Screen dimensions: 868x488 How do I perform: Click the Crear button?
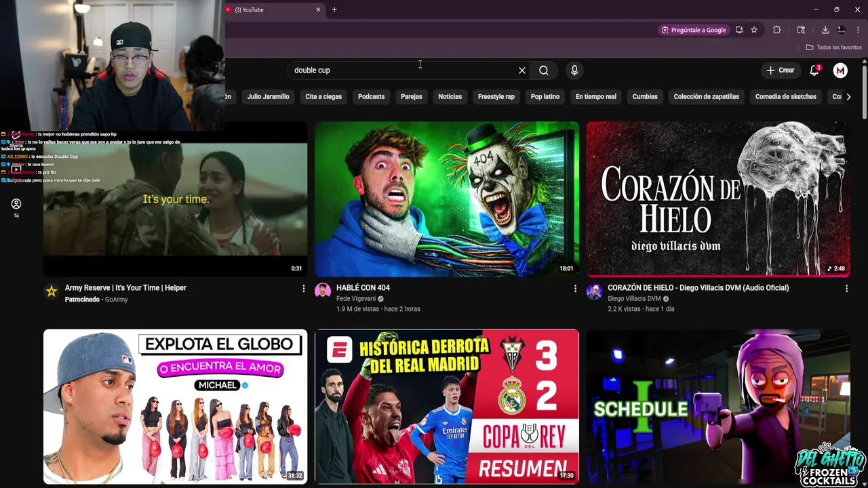tap(781, 70)
